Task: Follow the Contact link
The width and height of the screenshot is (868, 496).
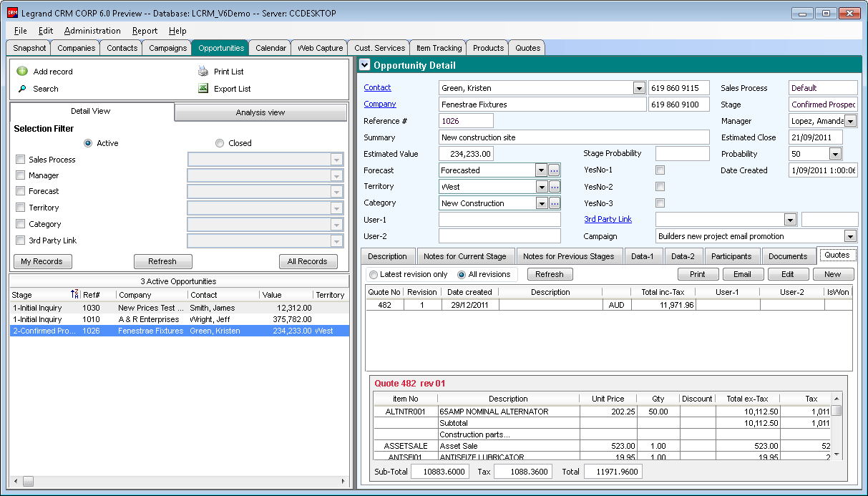Action: coord(377,87)
